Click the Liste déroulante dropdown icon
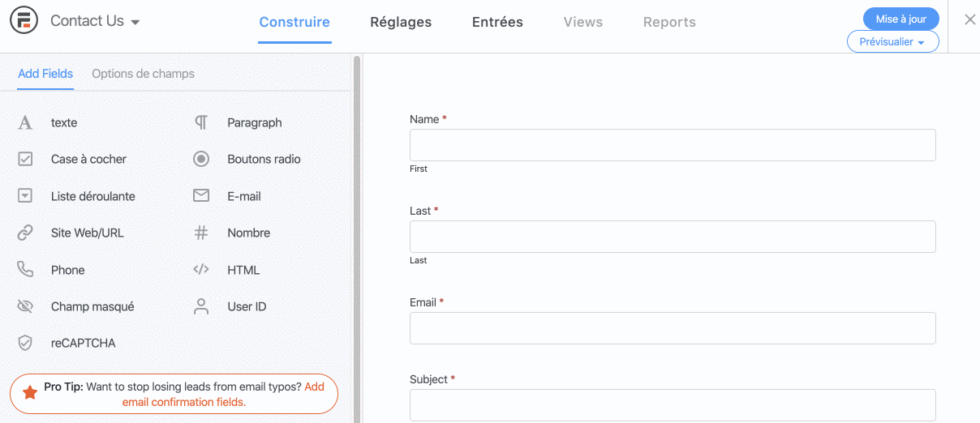This screenshot has width=980, height=423. click(25, 196)
